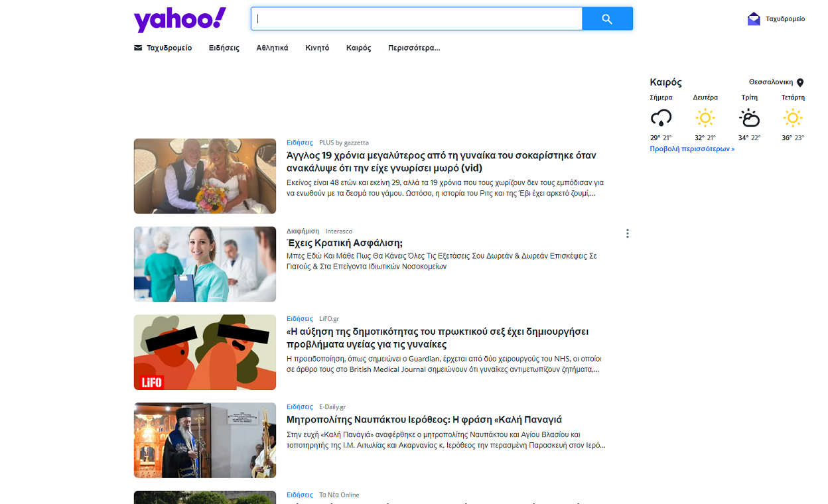Click the blue search magnifier button

[x=607, y=19]
